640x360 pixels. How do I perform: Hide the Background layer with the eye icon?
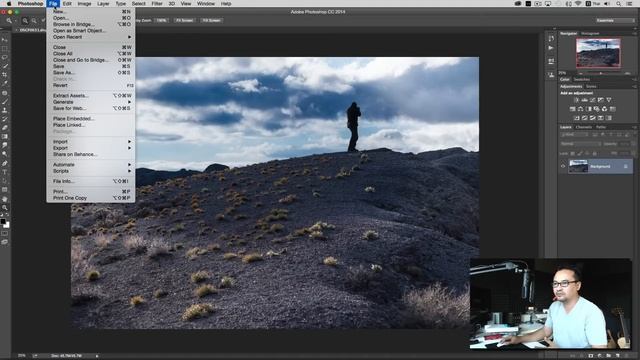click(563, 166)
